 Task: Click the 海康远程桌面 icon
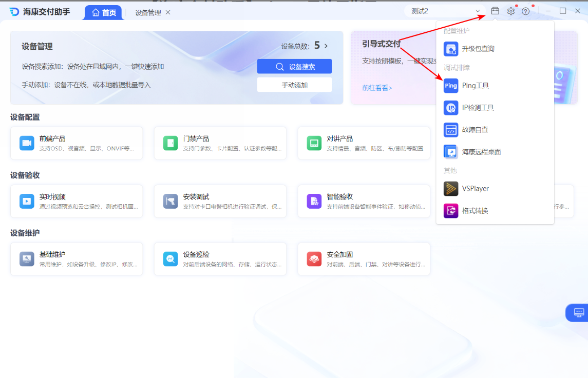451,152
